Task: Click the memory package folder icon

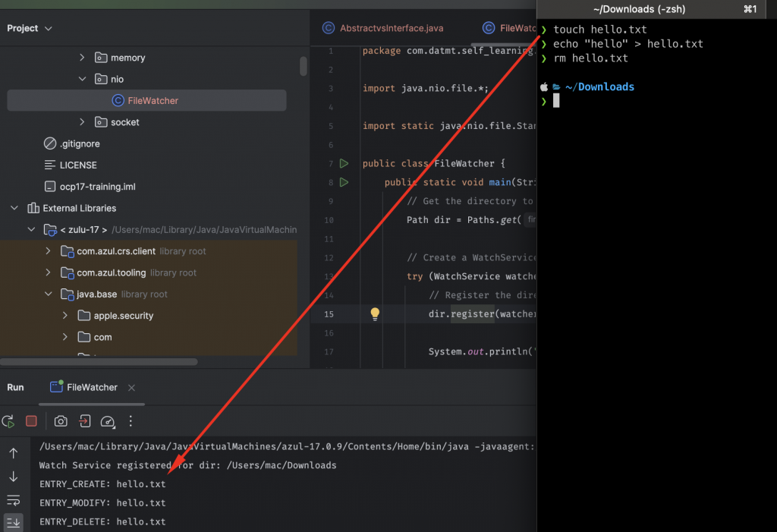Action: click(x=101, y=58)
